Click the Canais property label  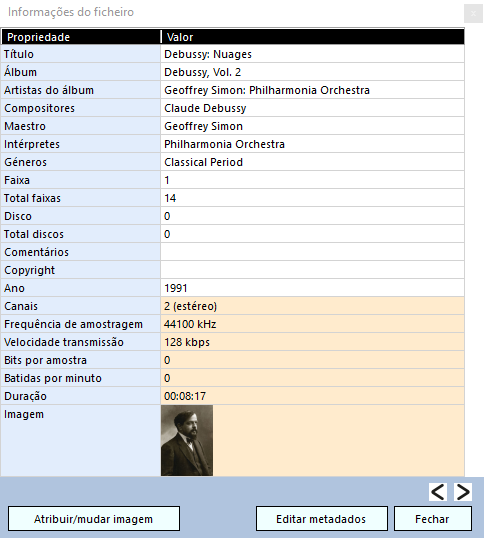(21, 306)
